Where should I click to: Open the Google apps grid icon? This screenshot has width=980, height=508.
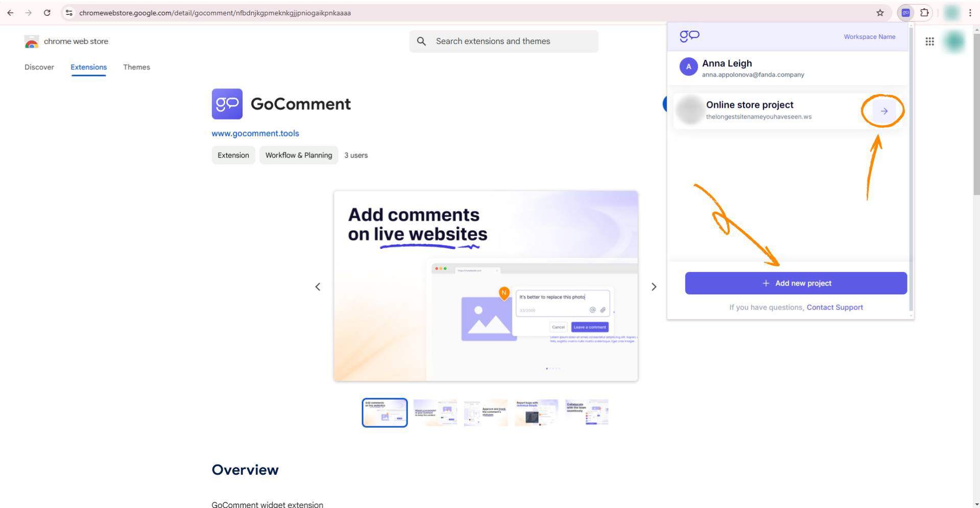(x=929, y=41)
